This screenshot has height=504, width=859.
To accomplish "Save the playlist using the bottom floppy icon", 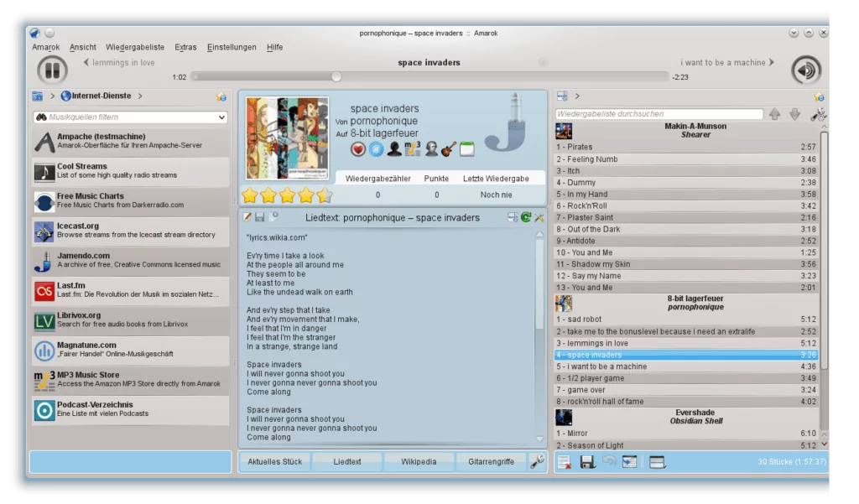I will [x=587, y=462].
